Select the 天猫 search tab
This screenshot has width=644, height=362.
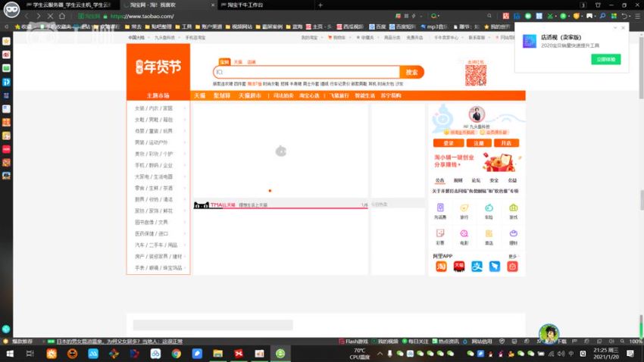point(238,62)
